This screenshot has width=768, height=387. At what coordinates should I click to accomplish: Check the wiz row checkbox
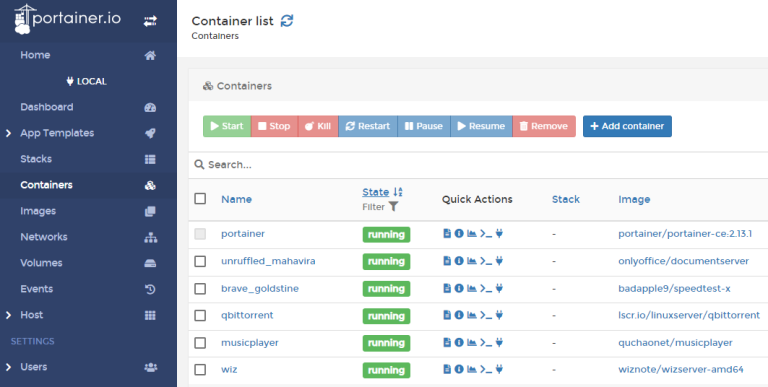click(x=200, y=369)
